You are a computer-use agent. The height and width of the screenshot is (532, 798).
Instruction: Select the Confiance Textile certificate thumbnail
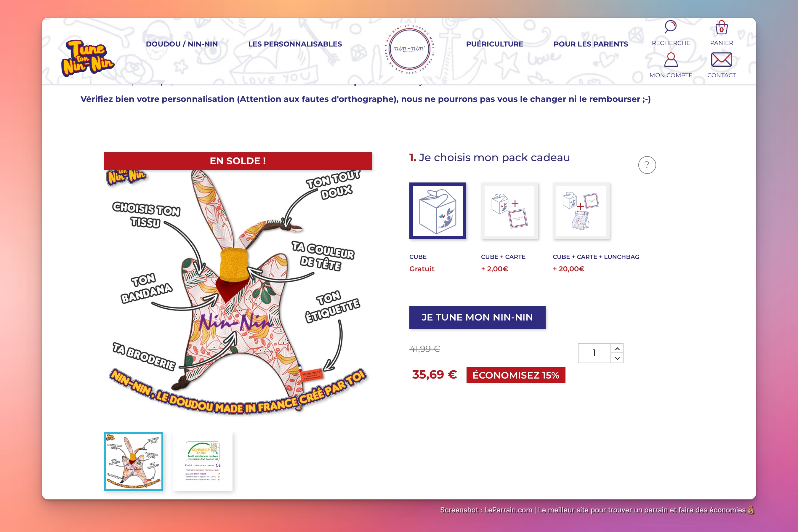pyautogui.click(x=203, y=461)
